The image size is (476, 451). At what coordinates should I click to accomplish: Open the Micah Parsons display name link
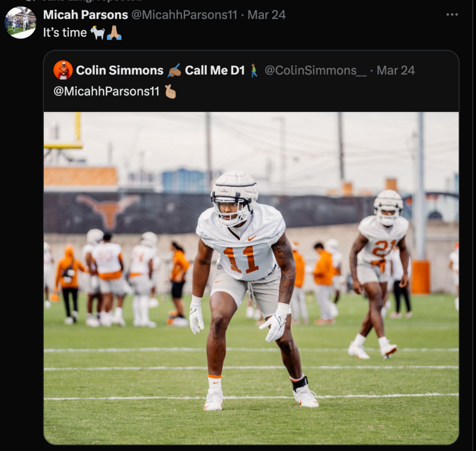85,14
